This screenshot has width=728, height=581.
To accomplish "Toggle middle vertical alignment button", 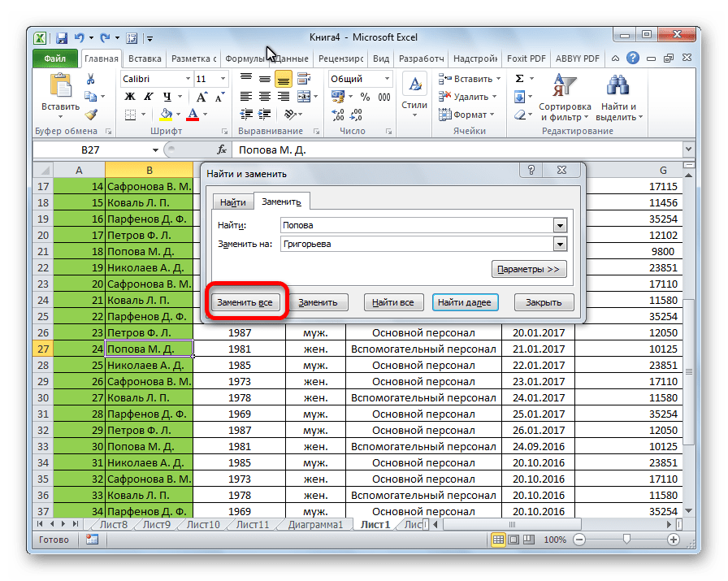I will pyautogui.click(x=265, y=79).
